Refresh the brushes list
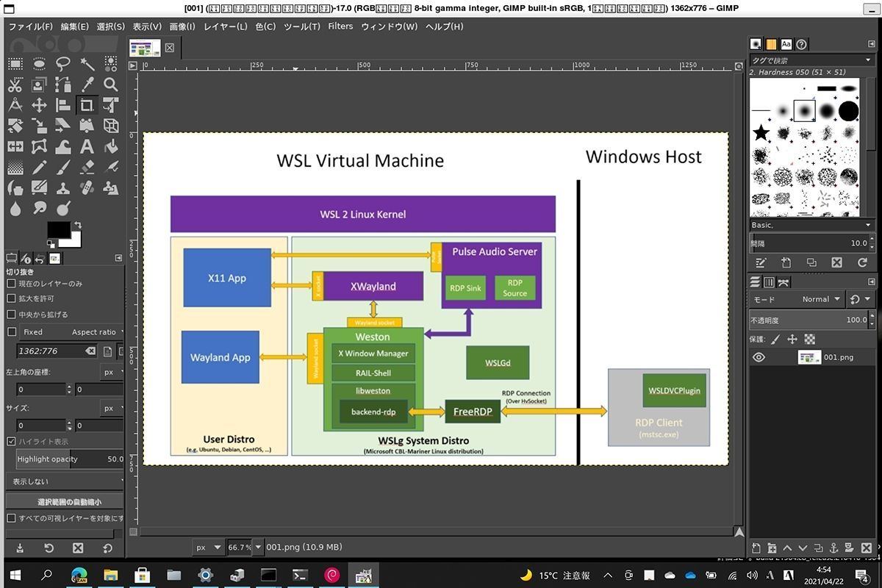882x588 pixels. tap(862, 262)
